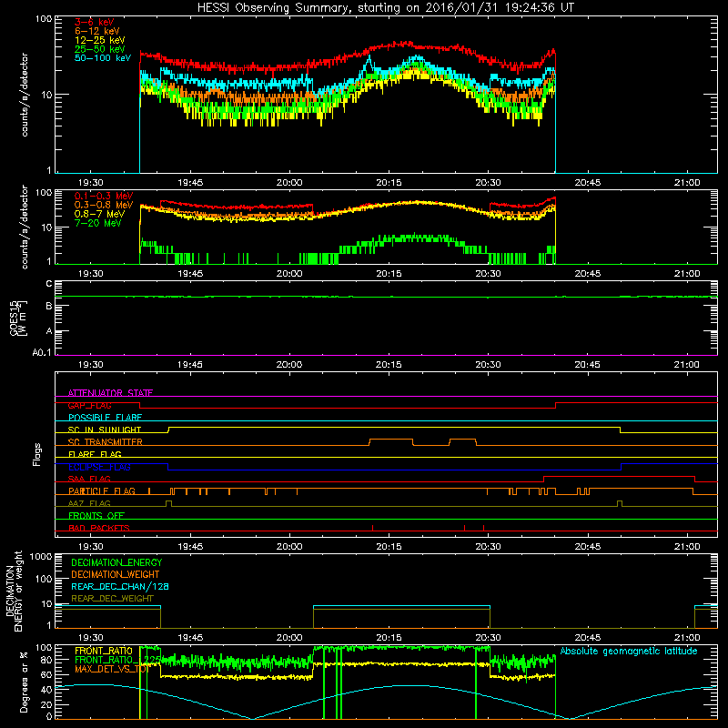Click the 20:00 tick under the GOES panel

[x=289, y=365]
